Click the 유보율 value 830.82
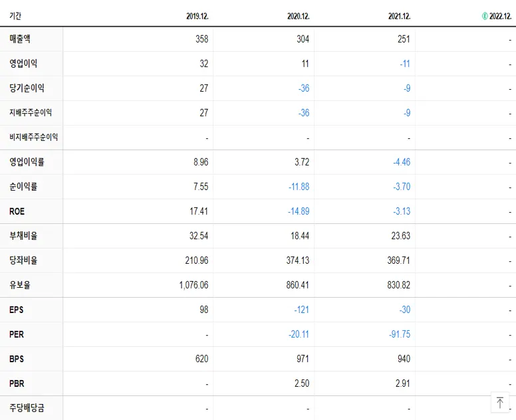 tap(399, 285)
